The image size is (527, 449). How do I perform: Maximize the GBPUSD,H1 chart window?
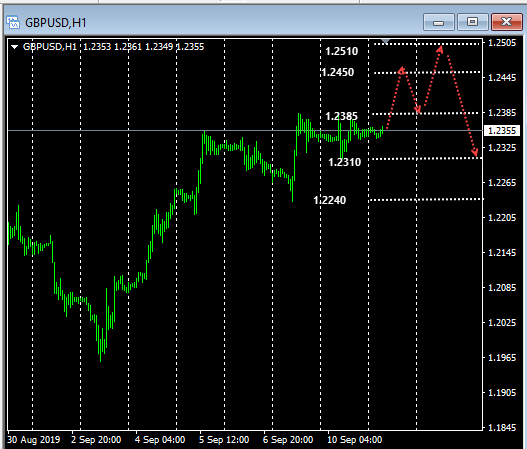[x=473, y=22]
